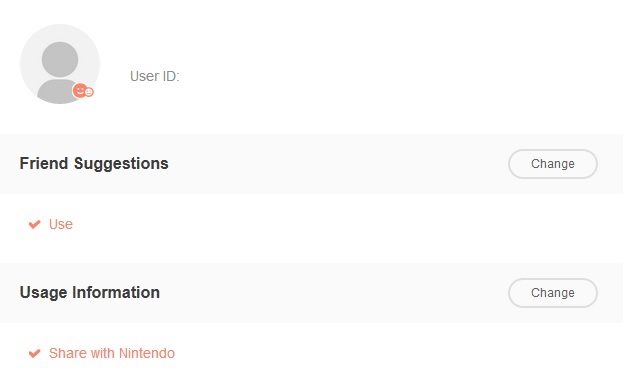The height and width of the screenshot is (383, 623).
Task: Select the gray head silhouette in the avatar
Action: coord(60,60)
